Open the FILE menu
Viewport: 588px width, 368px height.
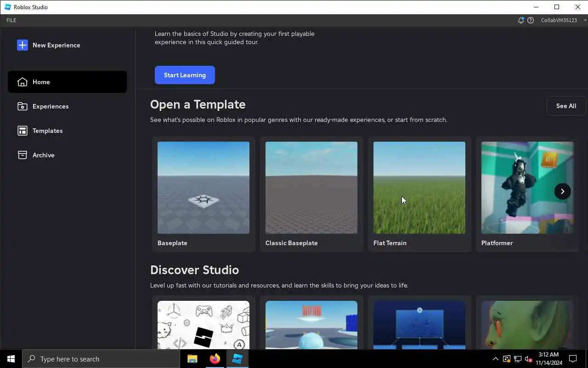11,20
